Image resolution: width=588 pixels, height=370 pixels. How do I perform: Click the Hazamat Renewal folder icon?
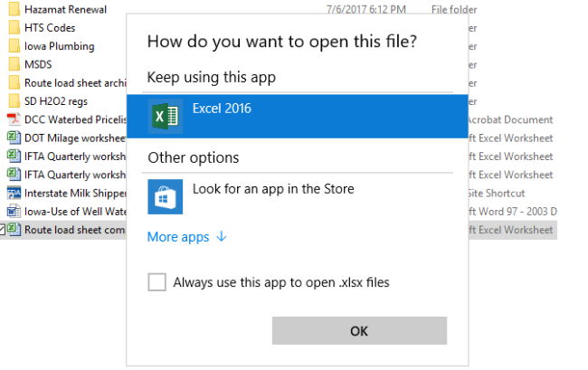(x=14, y=10)
